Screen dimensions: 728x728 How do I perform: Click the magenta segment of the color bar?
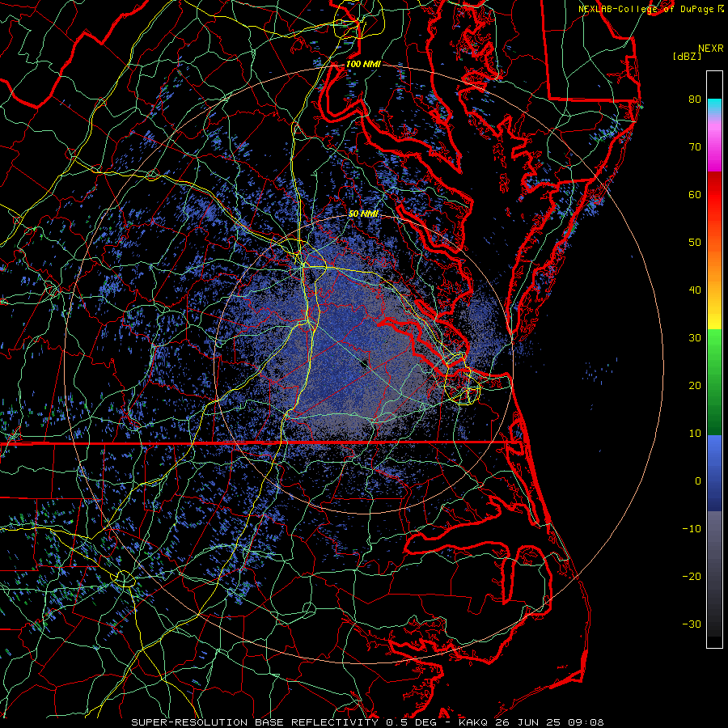pyautogui.click(x=714, y=149)
